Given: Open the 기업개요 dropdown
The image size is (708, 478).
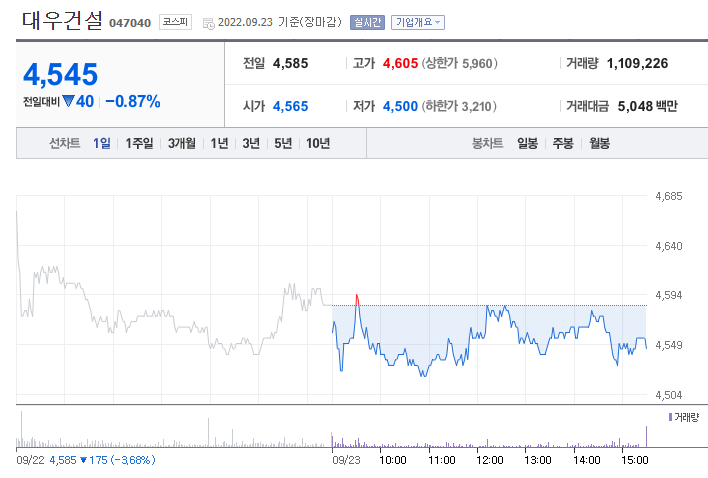Looking at the screenshot, I should 418,22.
